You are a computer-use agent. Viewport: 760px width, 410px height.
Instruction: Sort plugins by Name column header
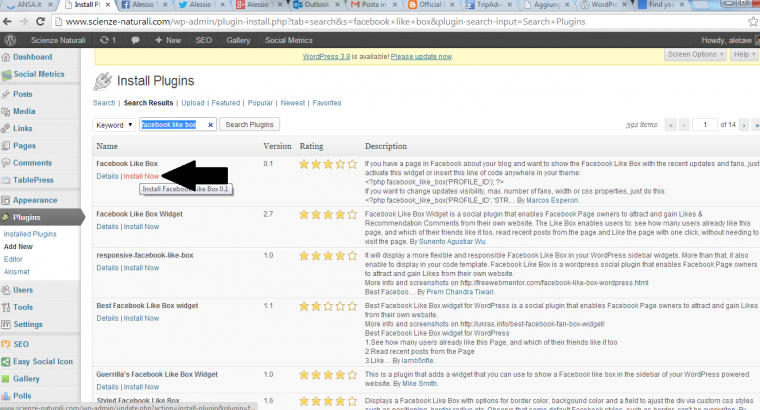click(x=107, y=146)
